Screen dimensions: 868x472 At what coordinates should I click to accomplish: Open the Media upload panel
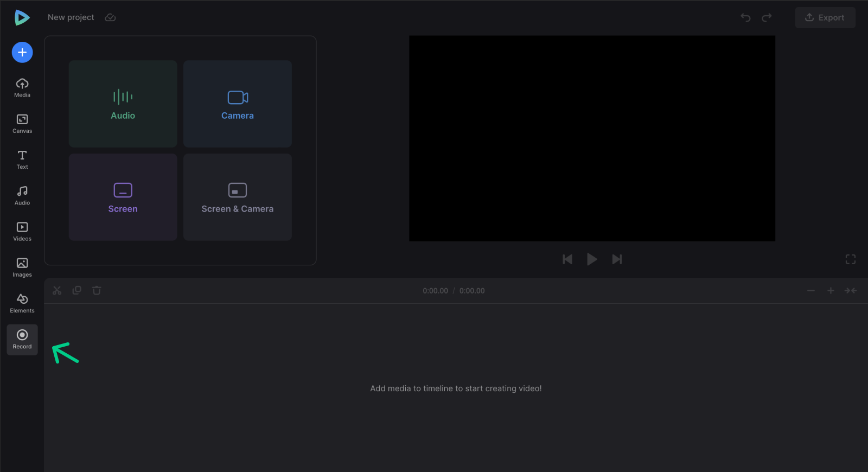[x=22, y=88]
